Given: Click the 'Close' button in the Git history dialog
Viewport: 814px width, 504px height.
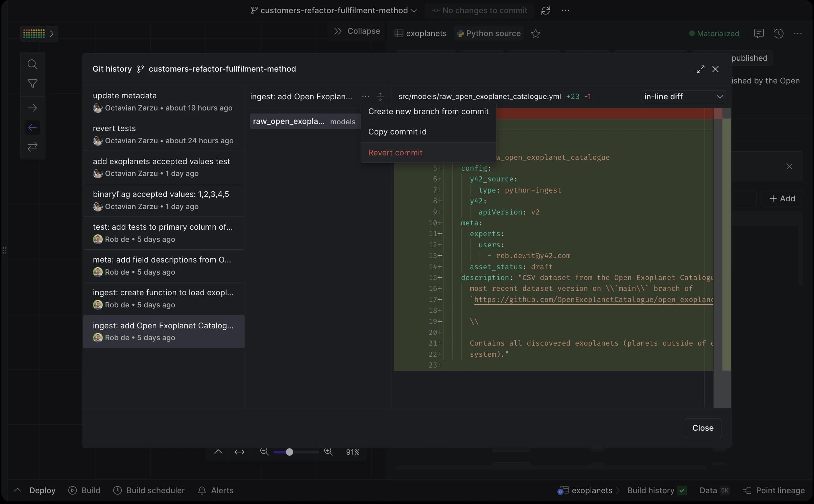Looking at the screenshot, I should (x=703, y=427).
